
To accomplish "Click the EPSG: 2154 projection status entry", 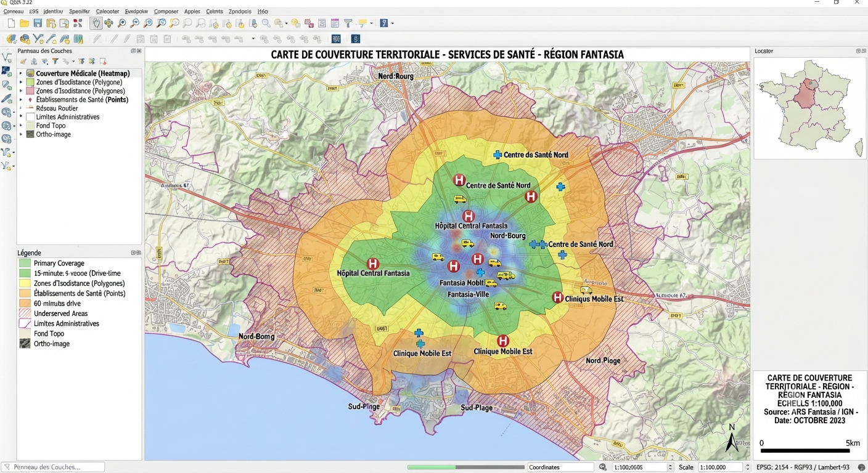I will point(803,467).
